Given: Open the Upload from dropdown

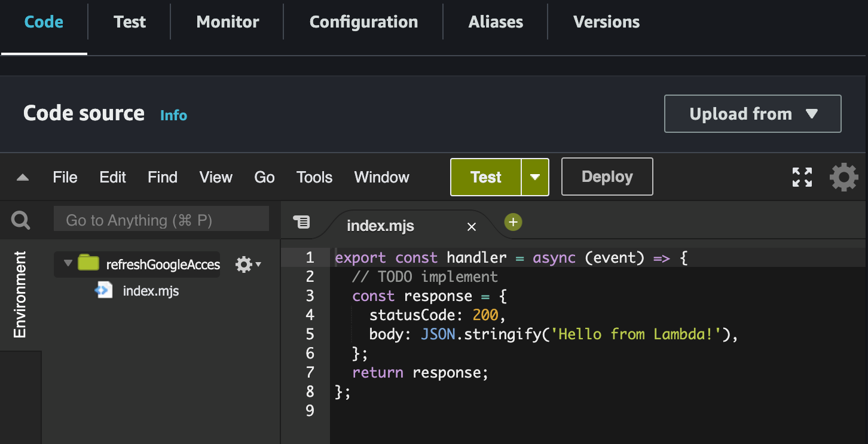Looking at the screenshot, I should (753, 114).
